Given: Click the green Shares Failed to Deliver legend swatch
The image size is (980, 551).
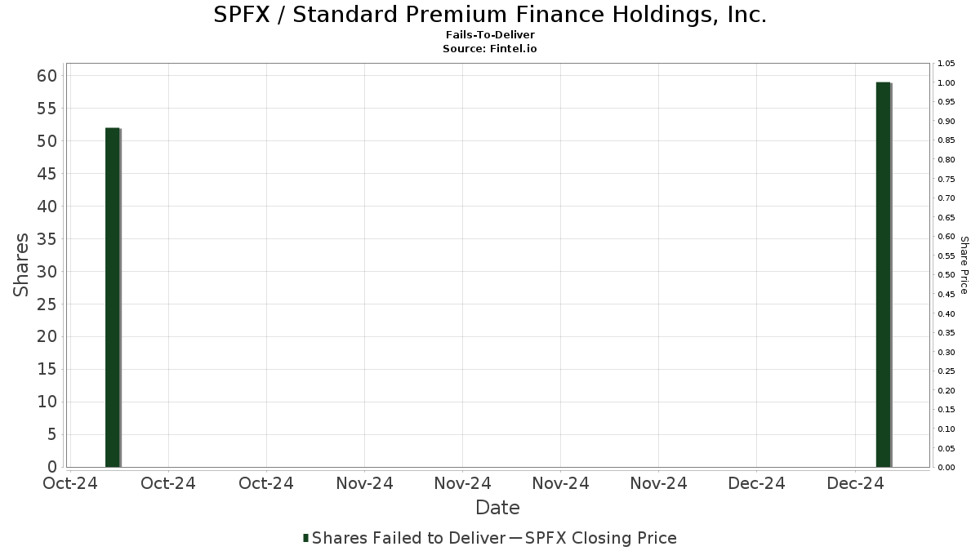Looking at the screenshot, I should coord(305,538).
